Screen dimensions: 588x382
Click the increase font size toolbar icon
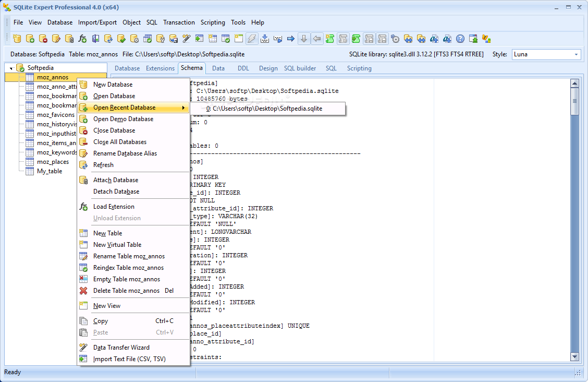(x=434, y=39)
